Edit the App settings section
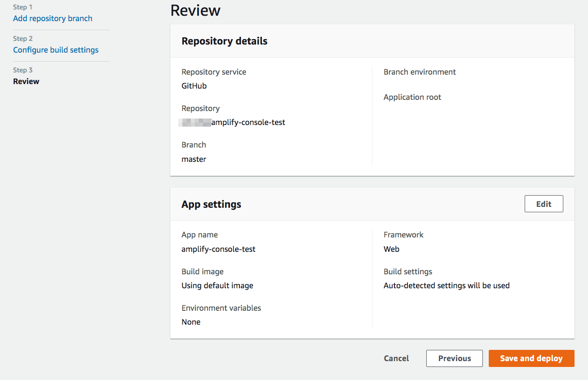The image size is (588, 380). click(x=544, y=204)
